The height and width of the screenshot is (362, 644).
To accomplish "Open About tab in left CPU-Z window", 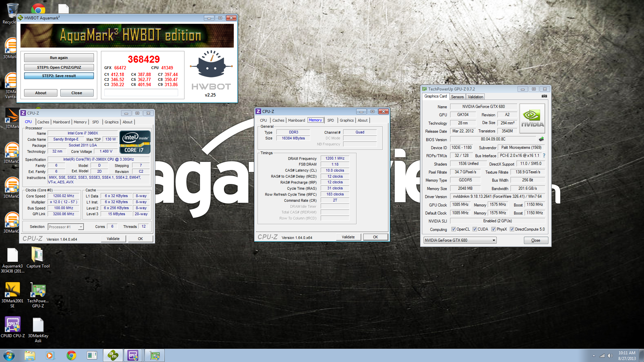I will 127,122.
